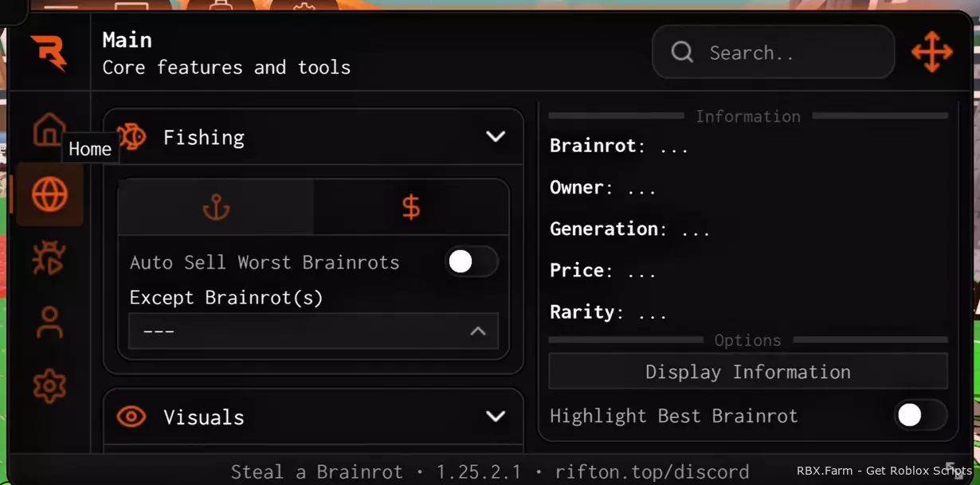Click the Price: ... info line
This screenshot has height=485, width=980.
pos(603,271)
